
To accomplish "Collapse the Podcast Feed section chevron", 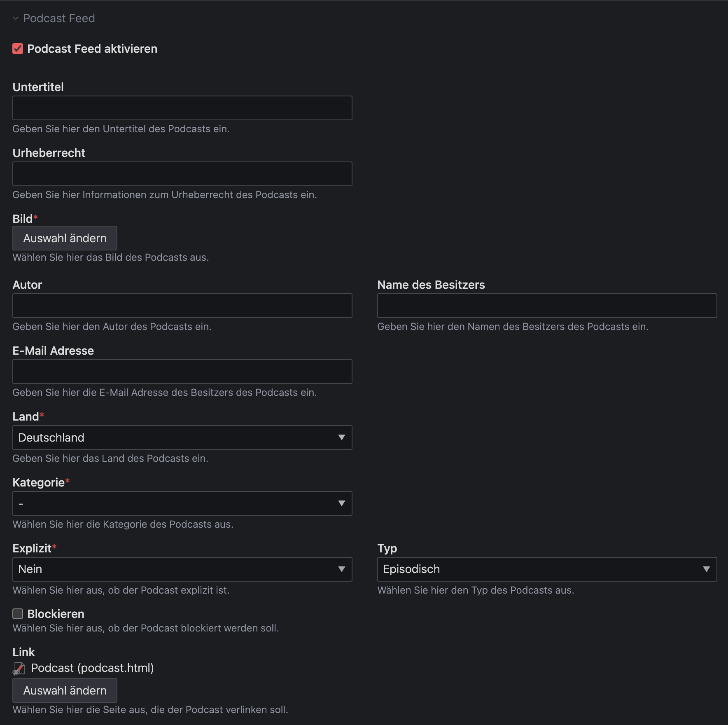I will tap(16, 19).
